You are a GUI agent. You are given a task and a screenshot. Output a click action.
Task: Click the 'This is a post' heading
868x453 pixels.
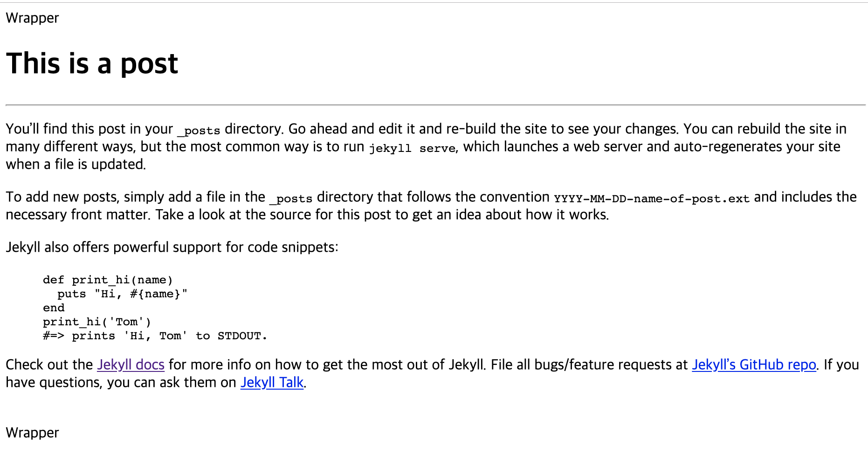92,63
